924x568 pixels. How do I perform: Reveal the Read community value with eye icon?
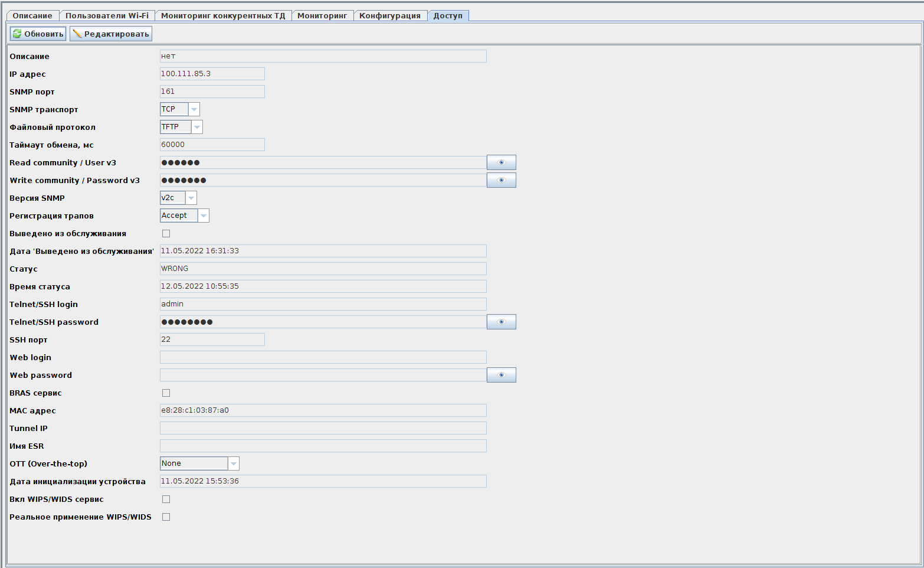point(501,162)
